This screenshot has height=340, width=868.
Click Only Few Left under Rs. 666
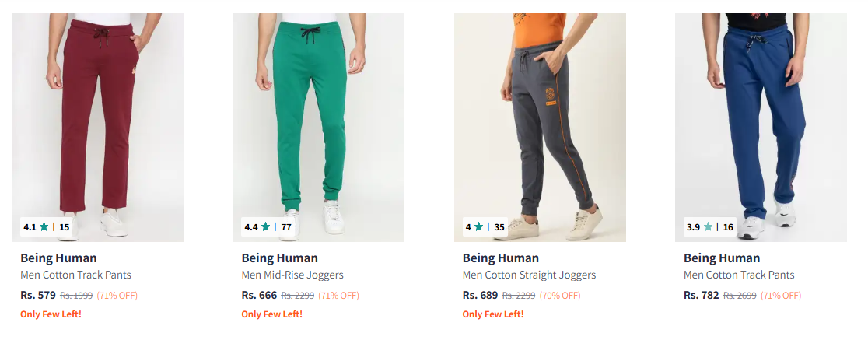click(271, 314)
